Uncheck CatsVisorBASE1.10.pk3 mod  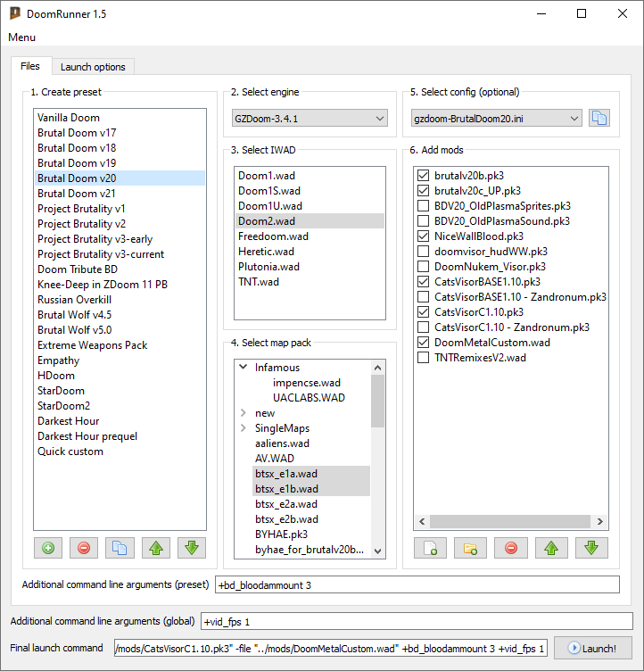423,282
